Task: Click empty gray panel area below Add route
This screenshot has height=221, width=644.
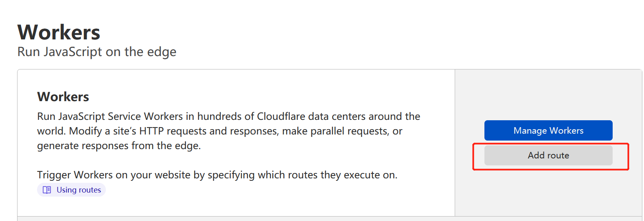Action: [548, 193]
